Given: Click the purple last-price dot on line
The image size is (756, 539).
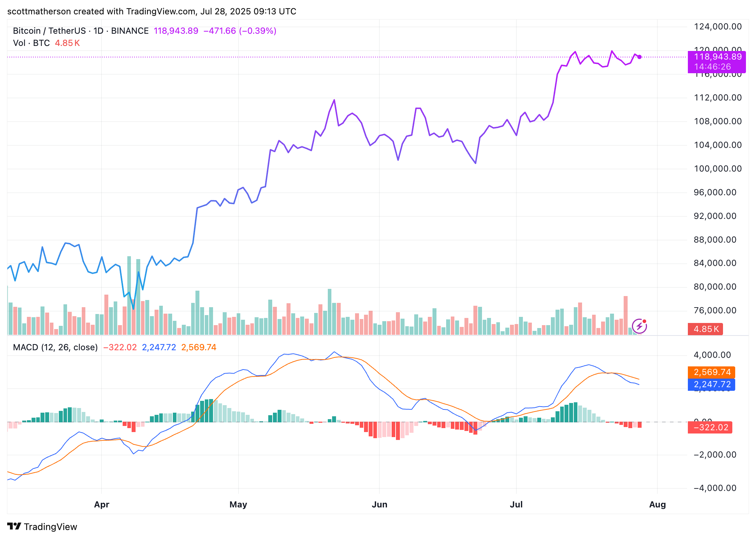Looking at the screenshot, I should (639, 57).
